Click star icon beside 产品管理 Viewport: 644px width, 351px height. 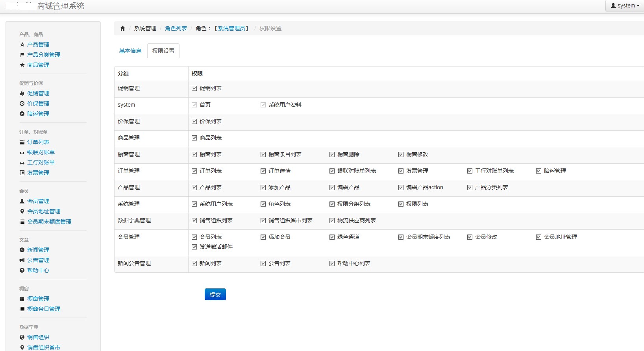pos(22,44)
